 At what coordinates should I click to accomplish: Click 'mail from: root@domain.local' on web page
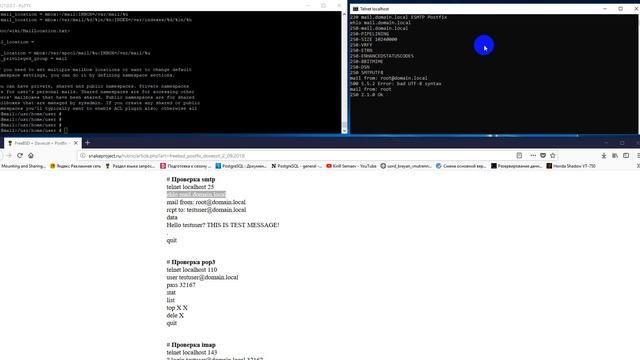pyautogui.click(x=206, y=202)
